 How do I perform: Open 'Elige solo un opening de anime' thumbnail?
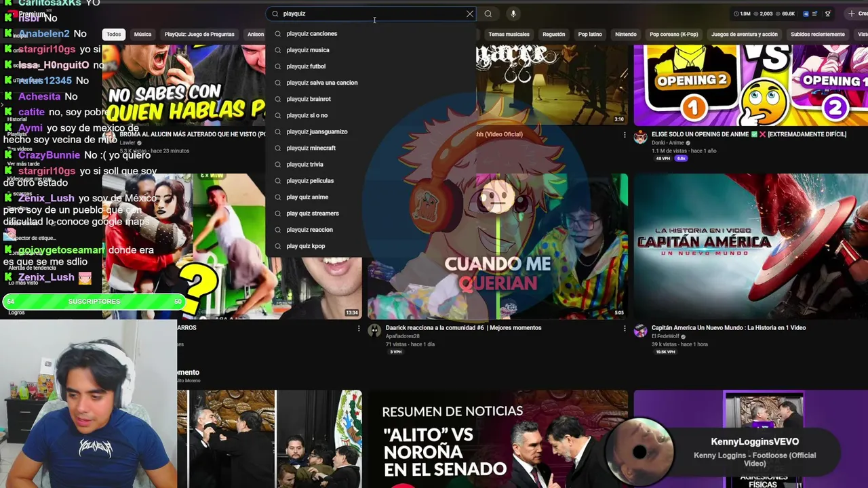pos(751,85)
